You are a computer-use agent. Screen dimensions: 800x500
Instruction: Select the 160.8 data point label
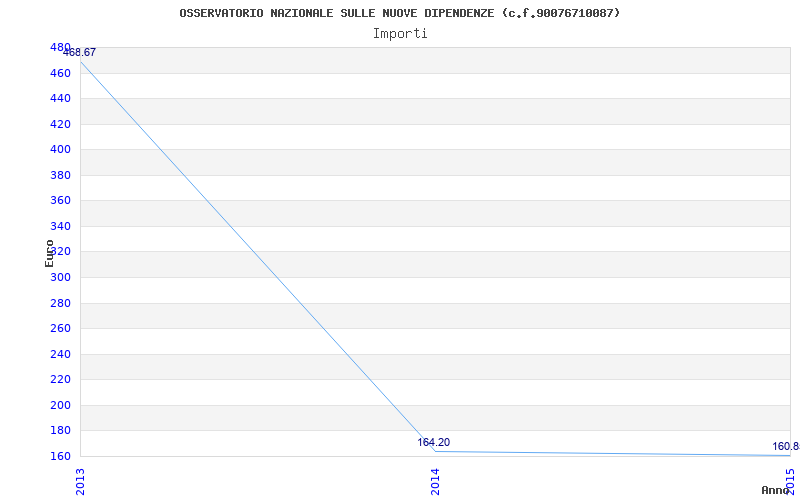(x=786, y=446)
